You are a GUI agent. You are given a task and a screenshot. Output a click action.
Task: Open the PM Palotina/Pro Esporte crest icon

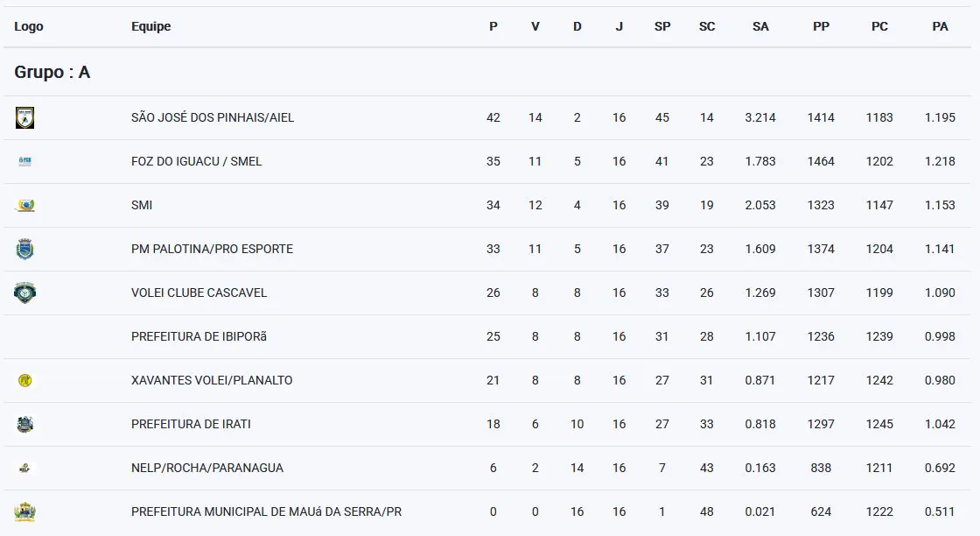coord(25,249)
